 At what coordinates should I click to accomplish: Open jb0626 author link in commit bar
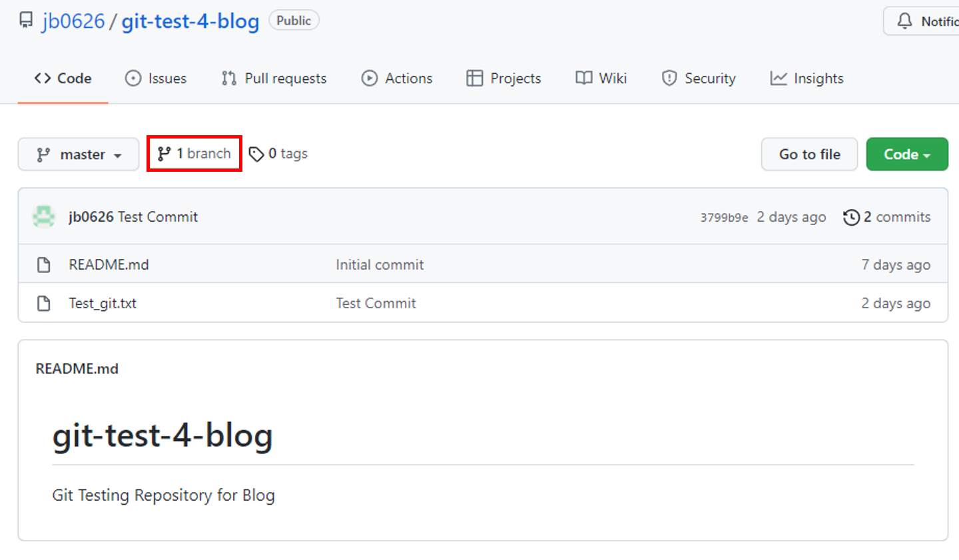[91, 217]
